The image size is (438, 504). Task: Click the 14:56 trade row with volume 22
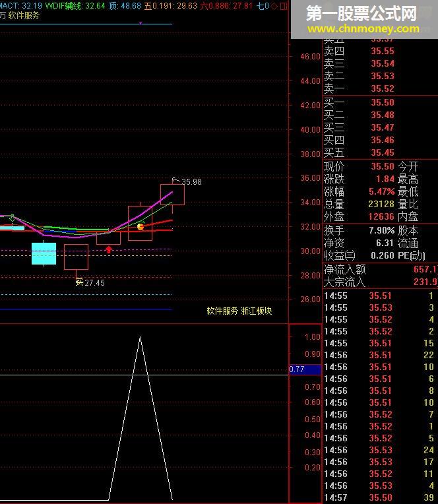(380, 355)
